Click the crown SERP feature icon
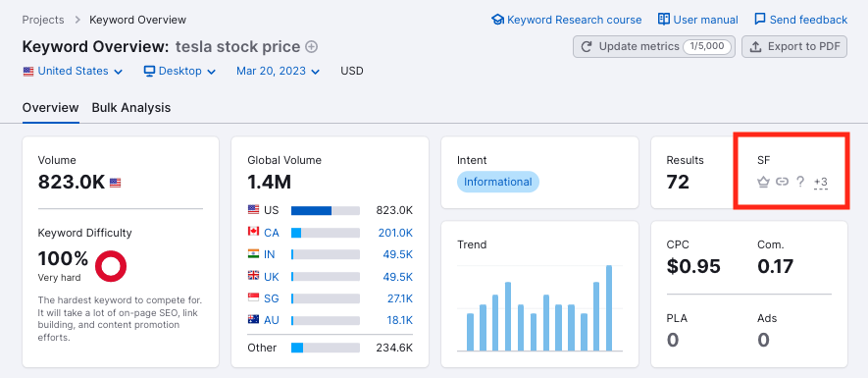The image size is (868, 378). coord(763,182)
